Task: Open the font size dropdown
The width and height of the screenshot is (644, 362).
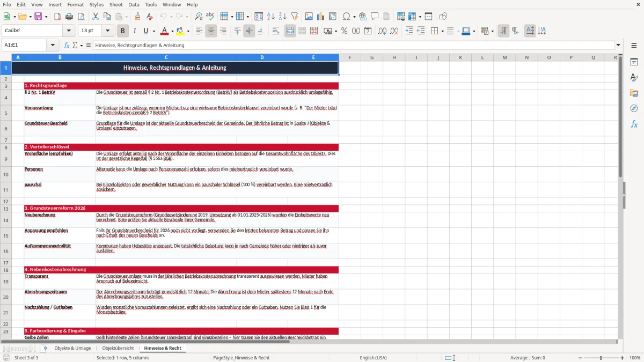Action: 107,31
